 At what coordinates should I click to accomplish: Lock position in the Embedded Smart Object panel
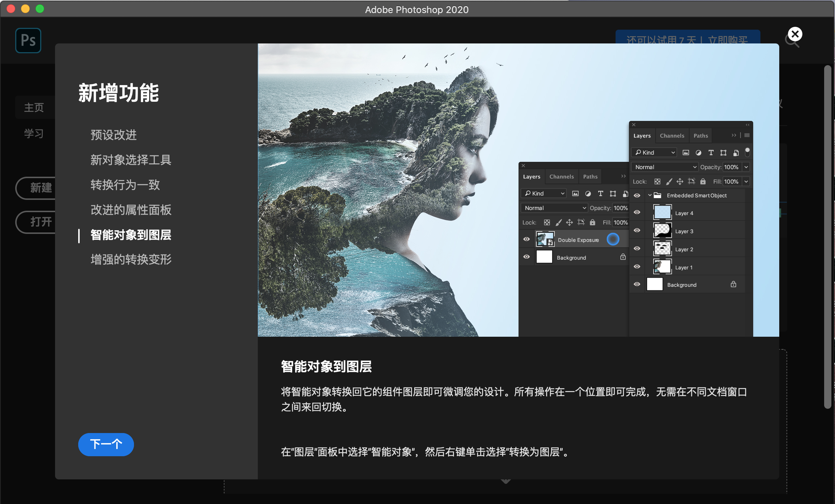pos(680,181)
